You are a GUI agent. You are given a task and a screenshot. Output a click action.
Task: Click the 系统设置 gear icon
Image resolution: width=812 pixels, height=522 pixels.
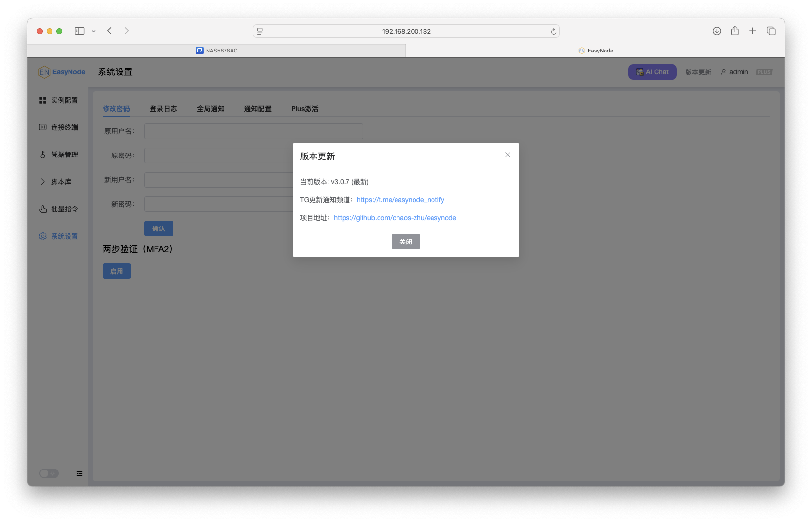coord(43,236)
